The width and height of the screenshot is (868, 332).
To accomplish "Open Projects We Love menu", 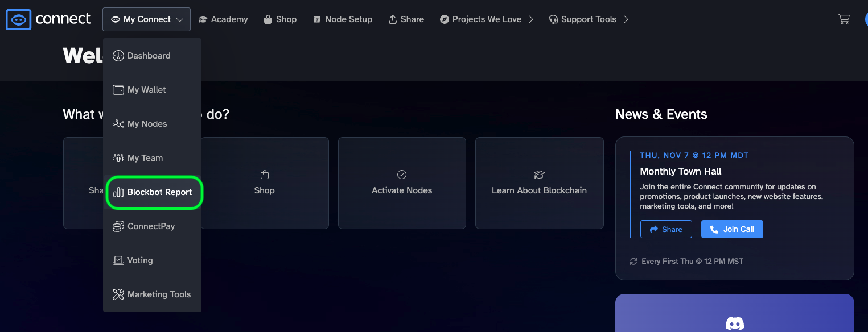I will [487, 19].
